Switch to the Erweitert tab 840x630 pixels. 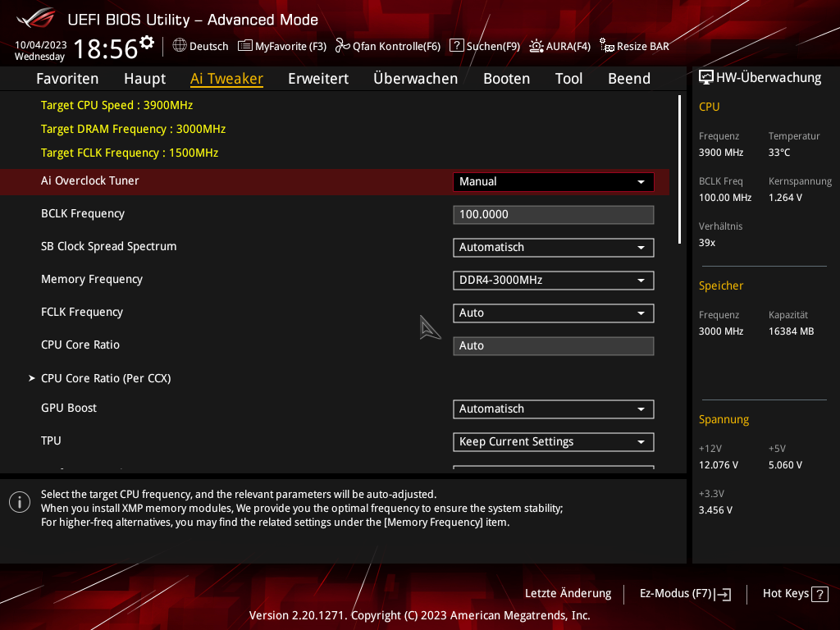(318, 79)
